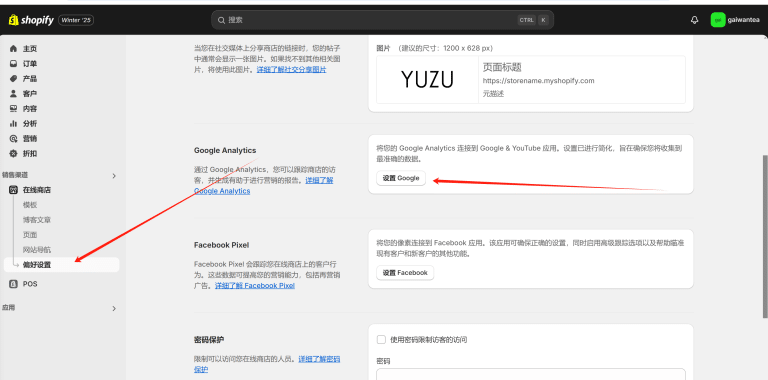Open the gaiwantea account avatar
The width and height of the screenshot is (768, 380).
[x=718, y=20]
